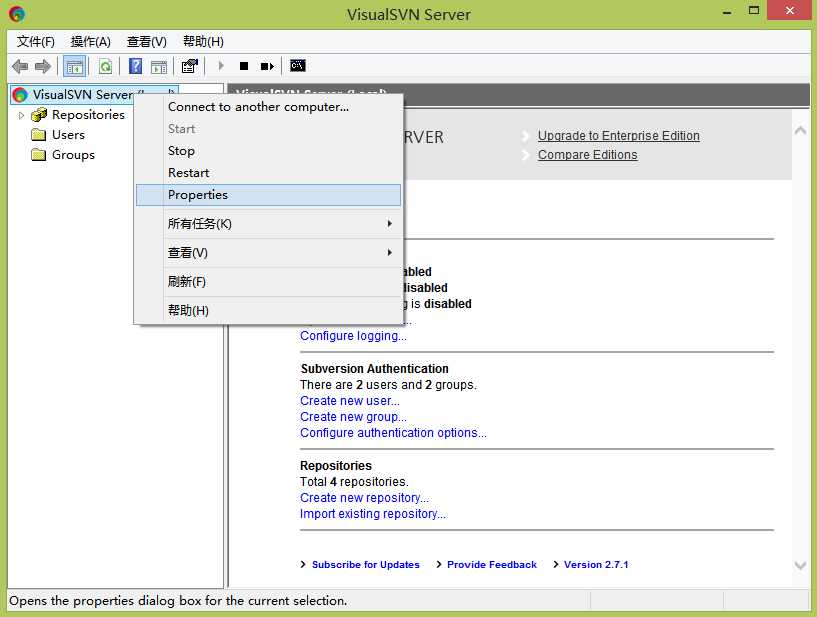The image size is (817, 617).
Task: Open the 帮助(H) menu bar item
Action: pyautogui.click(x=203, y=42)
